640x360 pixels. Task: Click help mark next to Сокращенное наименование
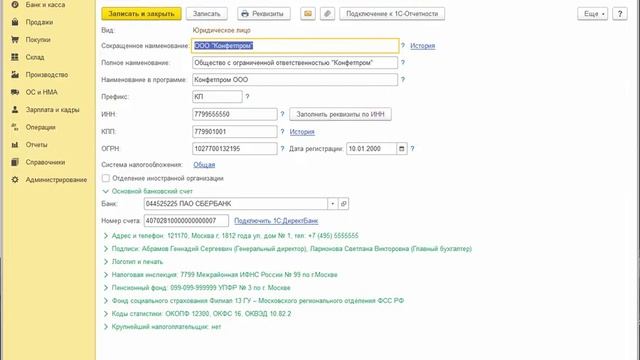[x=403, y=46]
